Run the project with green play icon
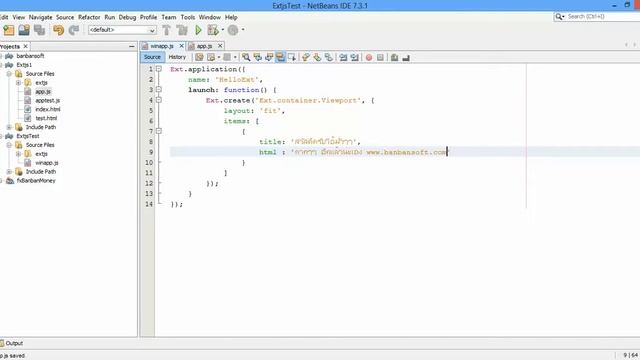The height and width of the screenshot is (360, 640). click(x=198, y=30)
